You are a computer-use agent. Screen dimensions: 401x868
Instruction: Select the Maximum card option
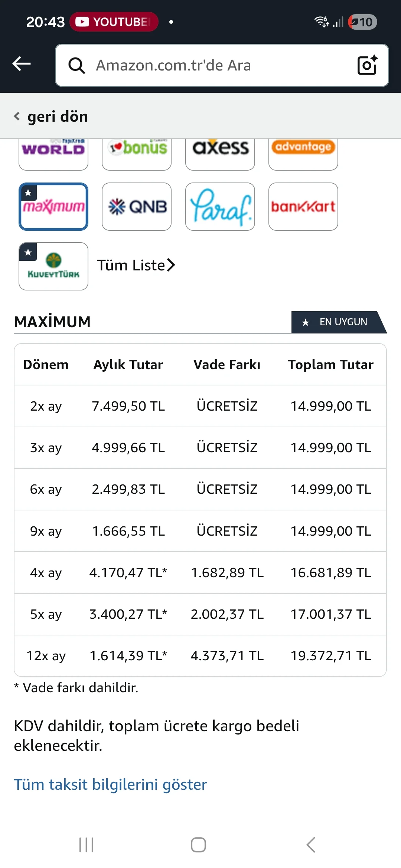53,207
